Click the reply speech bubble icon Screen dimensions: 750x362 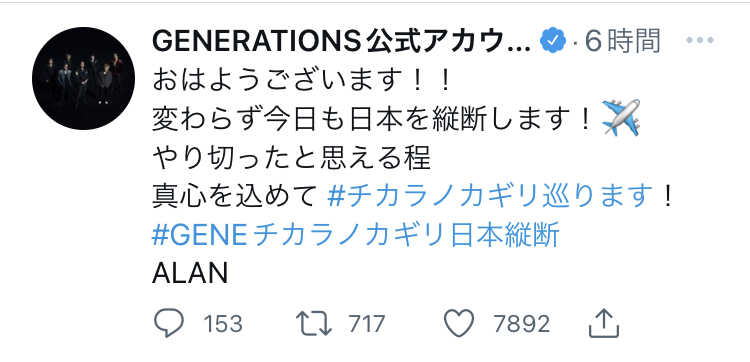168,324
